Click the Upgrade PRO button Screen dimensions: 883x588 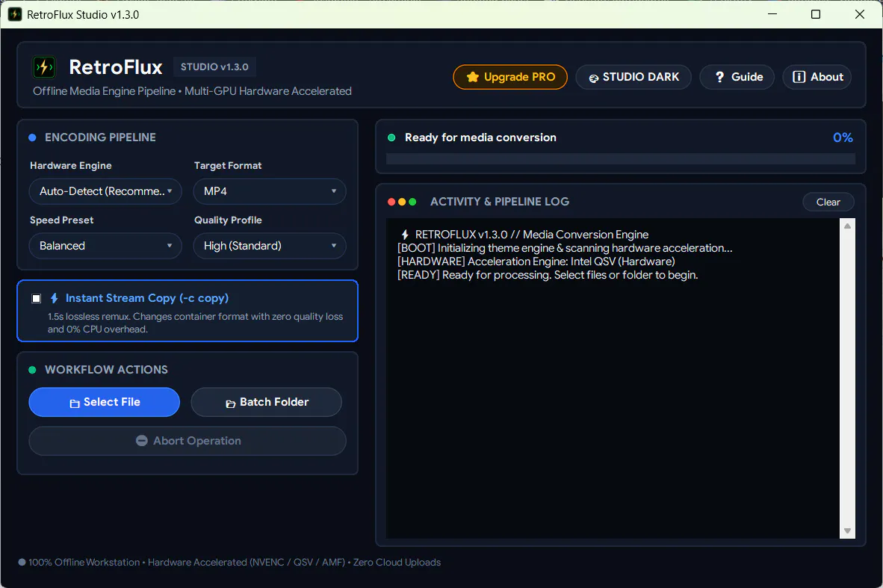point(510,77)
